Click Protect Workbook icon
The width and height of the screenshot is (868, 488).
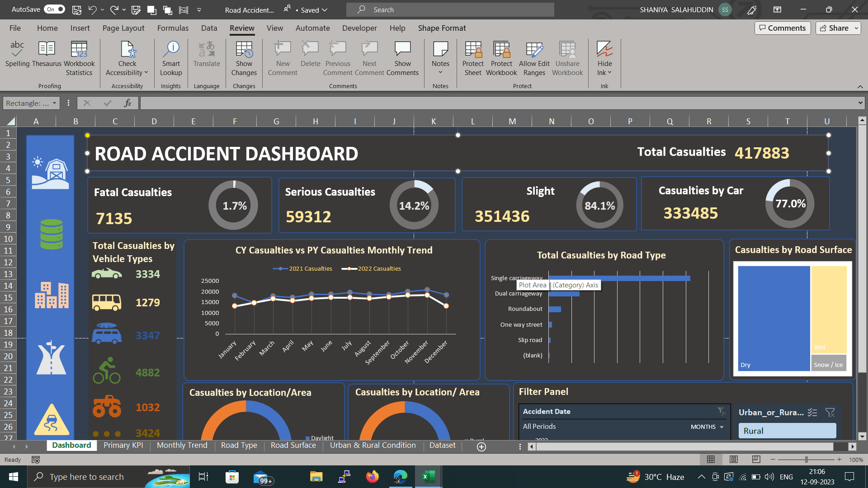(x=501, y=50)
